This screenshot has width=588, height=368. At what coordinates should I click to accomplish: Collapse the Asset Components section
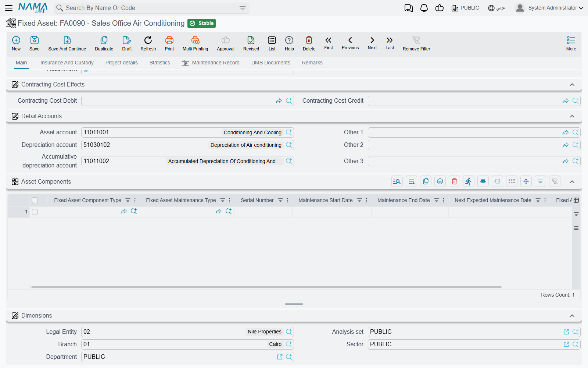tap(572, 182)
